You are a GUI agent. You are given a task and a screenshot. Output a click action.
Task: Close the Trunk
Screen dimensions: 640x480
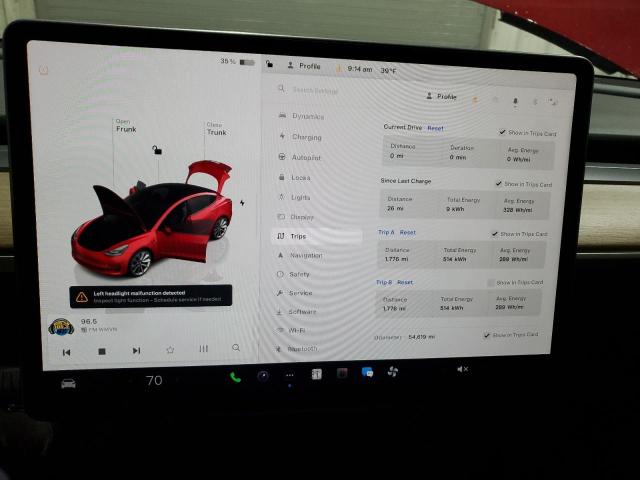pyautogui.click(x=216, y=129)
